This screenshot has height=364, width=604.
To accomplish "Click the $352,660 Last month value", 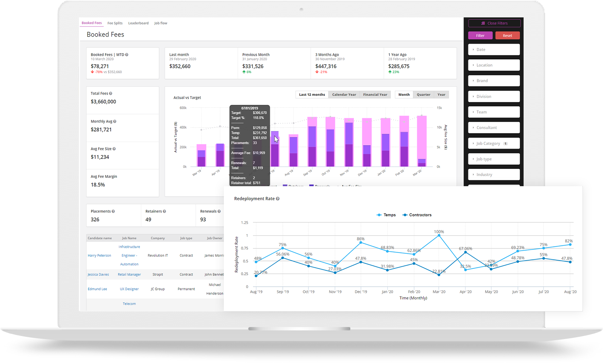I will tap(180, 66).
